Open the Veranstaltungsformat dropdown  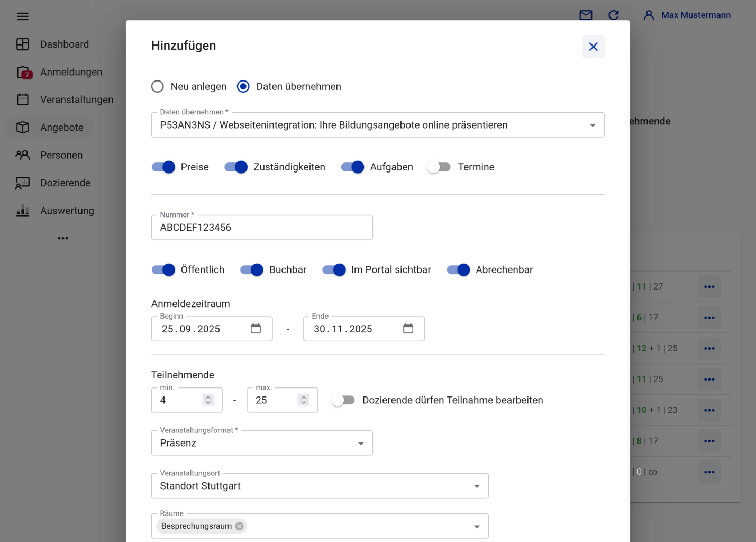tap(361, 444)
